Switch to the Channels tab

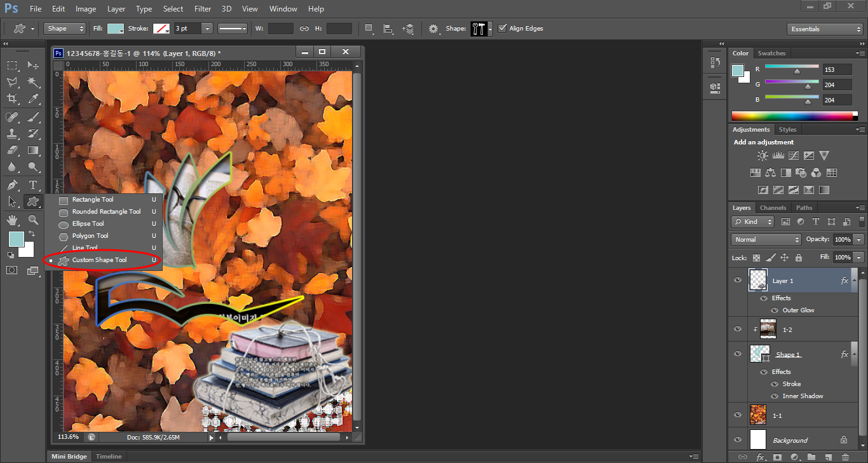click(773, 208)
